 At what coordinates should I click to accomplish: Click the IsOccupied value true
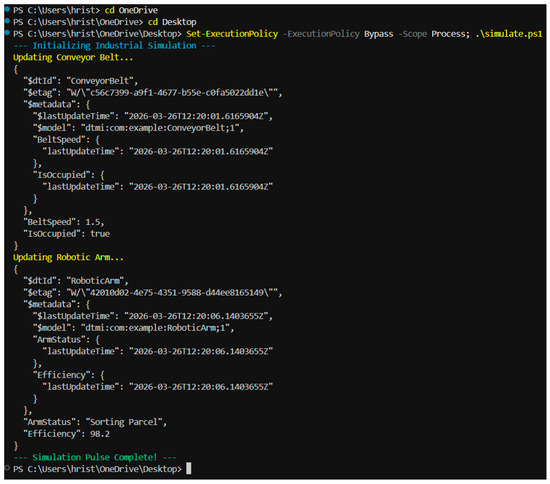point(100,234)
